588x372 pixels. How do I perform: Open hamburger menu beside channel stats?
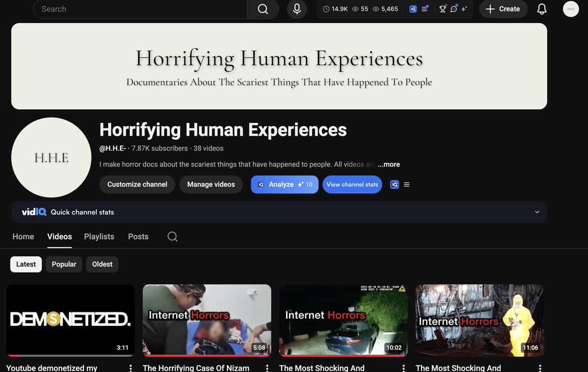(407, 184)
